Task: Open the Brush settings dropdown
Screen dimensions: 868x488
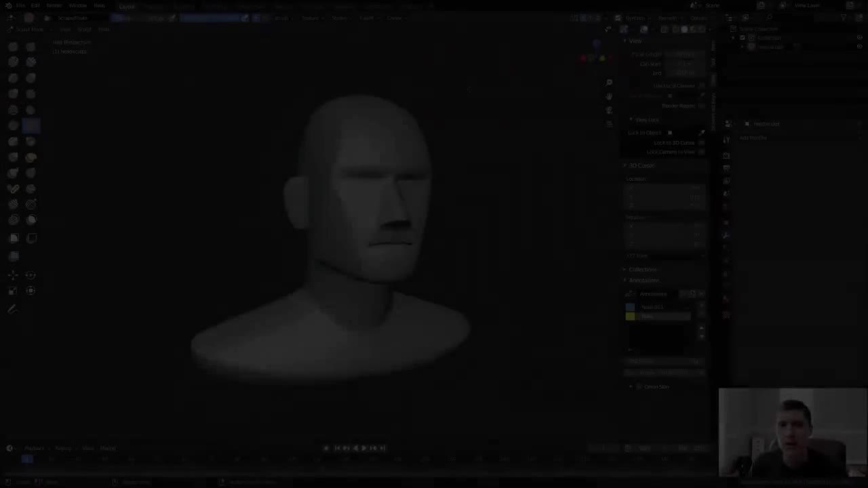Action: tap(283, 18)
